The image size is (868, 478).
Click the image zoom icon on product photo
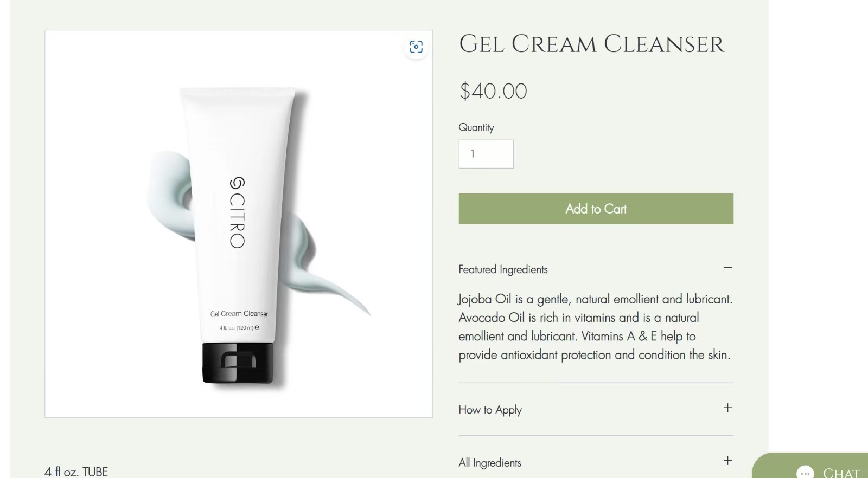point(416,47)
